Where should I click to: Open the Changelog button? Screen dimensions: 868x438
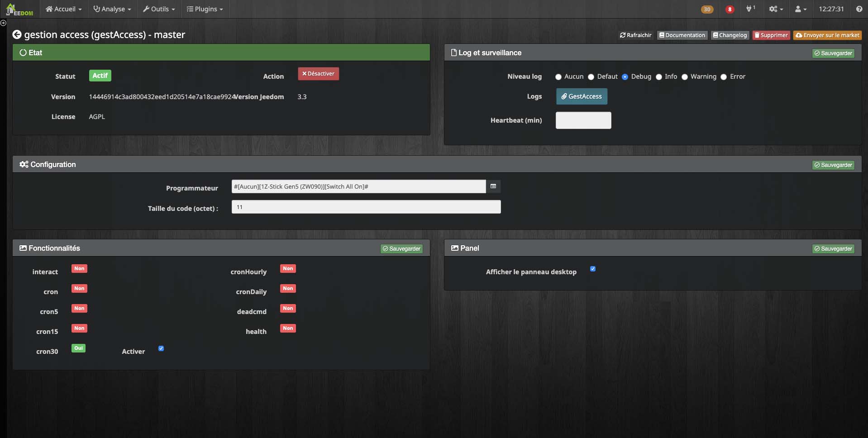click(x=730, y=35)
